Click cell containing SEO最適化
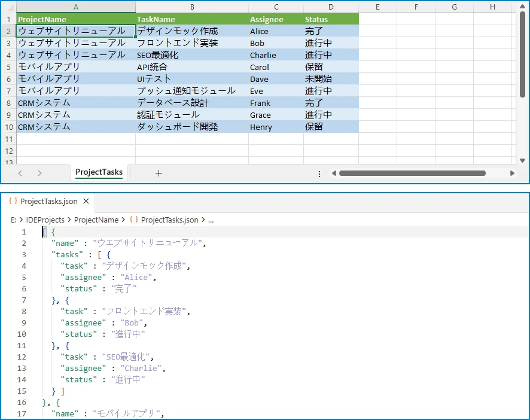530x420 pixels. coord(192,55)
